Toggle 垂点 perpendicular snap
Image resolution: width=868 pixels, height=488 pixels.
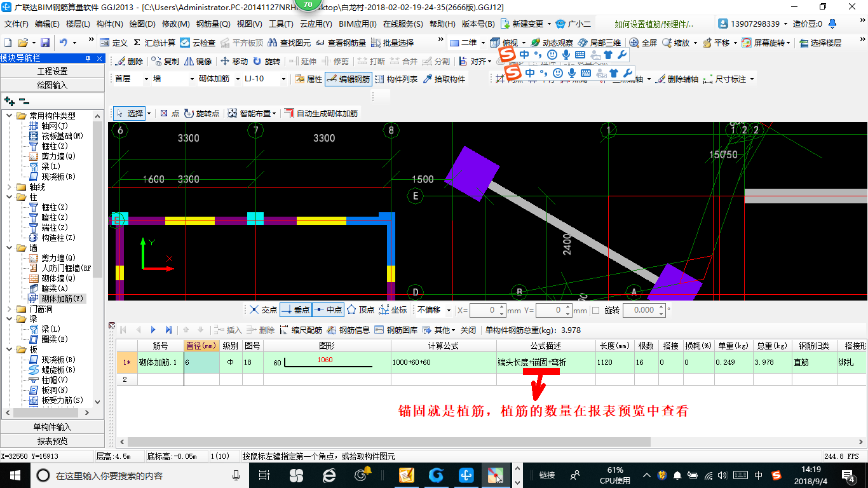pyautogui.click(x=295, y=310)
